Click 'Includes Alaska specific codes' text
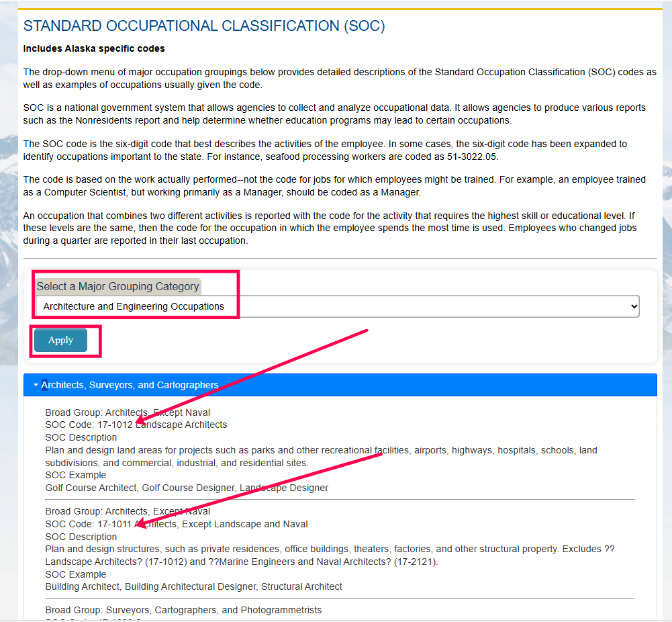Image resolution: width=672 pixels, height=622 pixels. point(94,48)
